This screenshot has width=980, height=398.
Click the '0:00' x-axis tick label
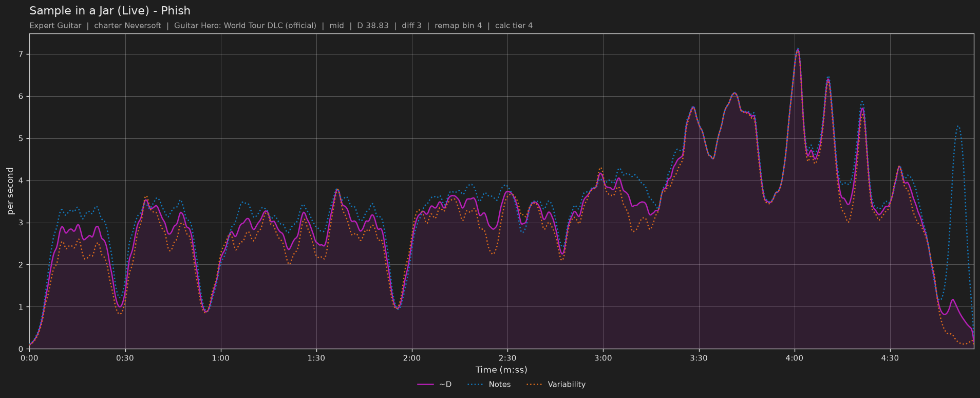click(x=29, y=358)
